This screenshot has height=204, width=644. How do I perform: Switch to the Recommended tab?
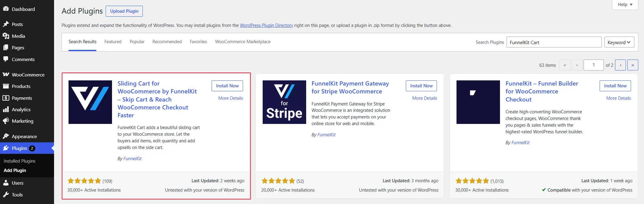point(167,42)
